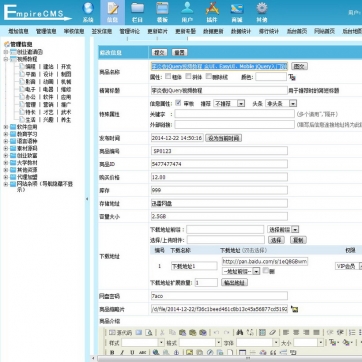Expand the 软件应用 tree node
This screenshot has height=362, width=362.
pos(6,127)
